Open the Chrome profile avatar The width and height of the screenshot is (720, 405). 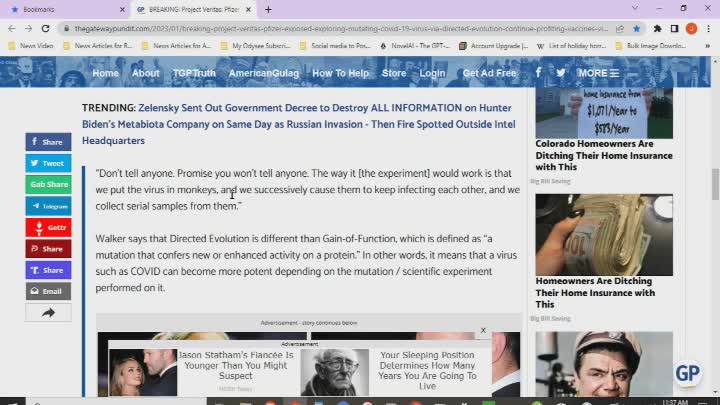click(x=691, y=28)
